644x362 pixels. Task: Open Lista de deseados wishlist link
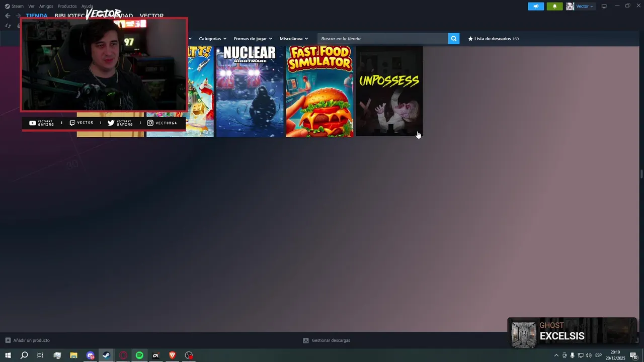[x=493, y=39]
